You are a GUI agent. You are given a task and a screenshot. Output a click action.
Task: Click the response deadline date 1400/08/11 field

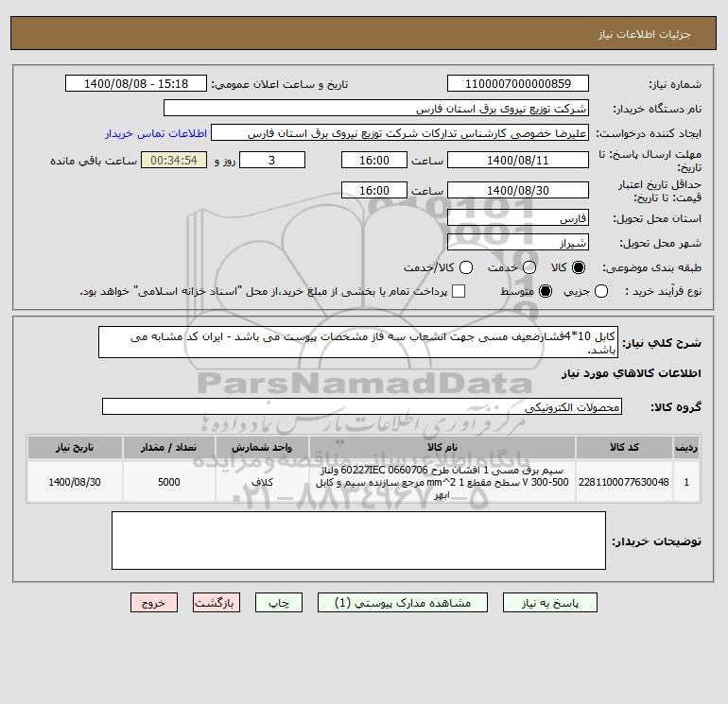click(x=518, y=160)
